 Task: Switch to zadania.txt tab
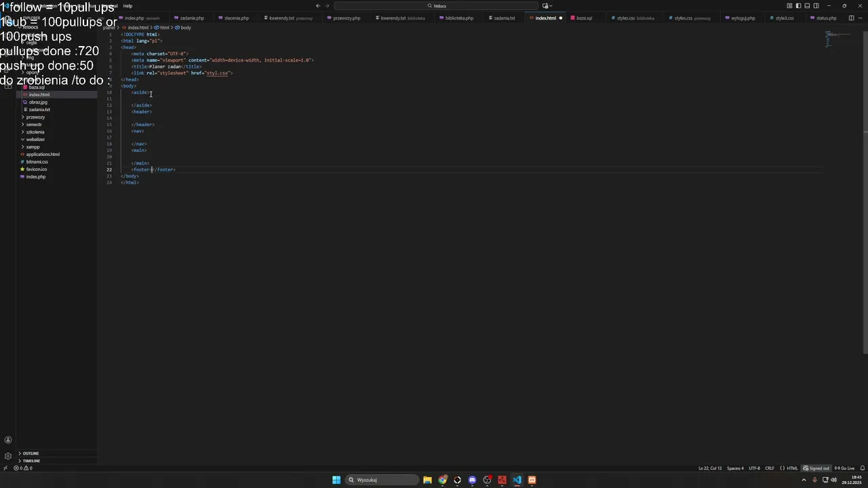pos(504,18)
